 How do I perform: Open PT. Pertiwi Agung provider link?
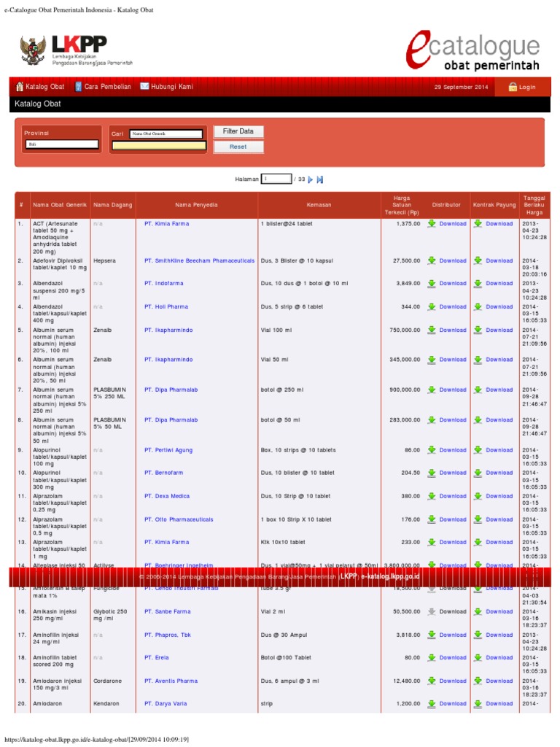pos(168,449)
